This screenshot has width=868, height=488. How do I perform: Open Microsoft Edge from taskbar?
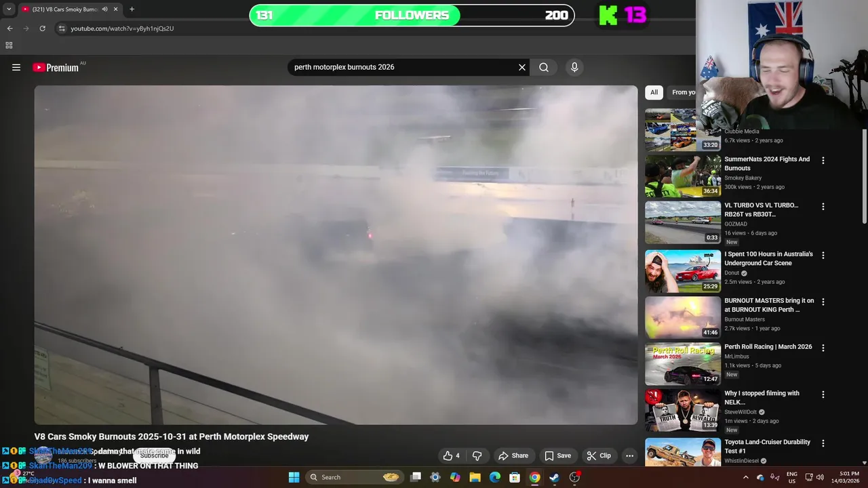click(x=495, y=477)
